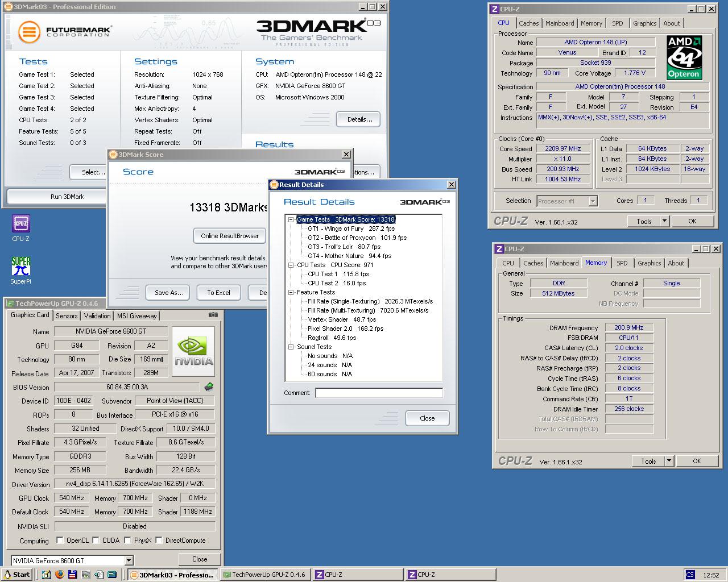
Task: Click the Futuremark Corporation logo
Action: point(64,32)
